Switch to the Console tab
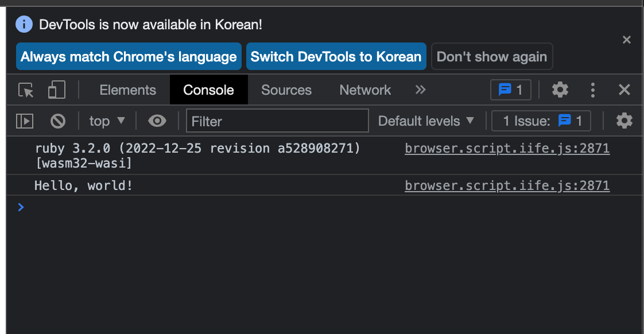Screen dimensions: 644x334 (209, 90)
